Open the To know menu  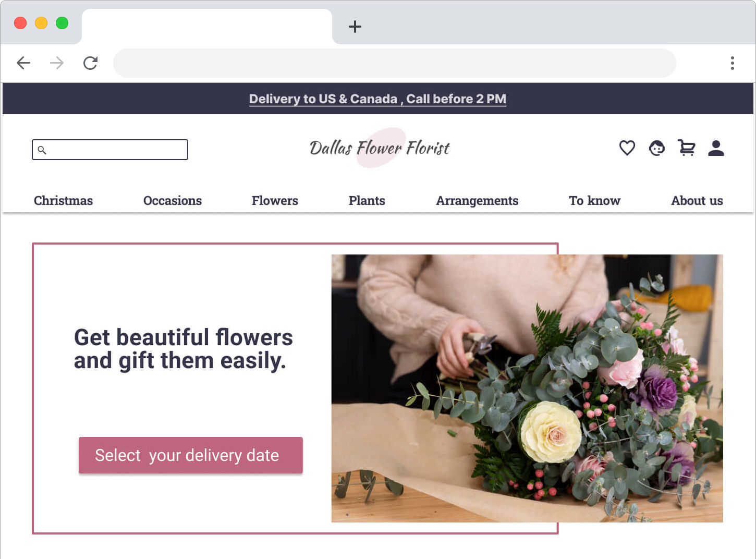594,201
